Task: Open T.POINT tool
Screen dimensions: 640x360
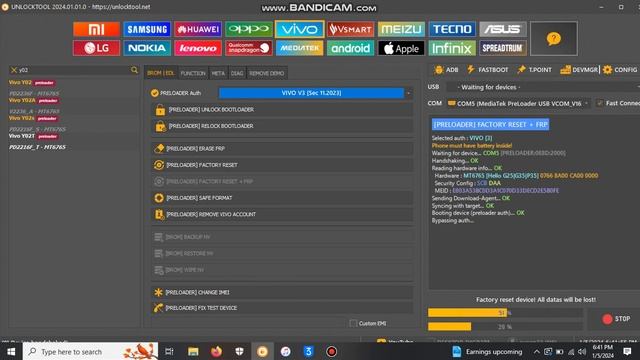Action: [534, 70]
